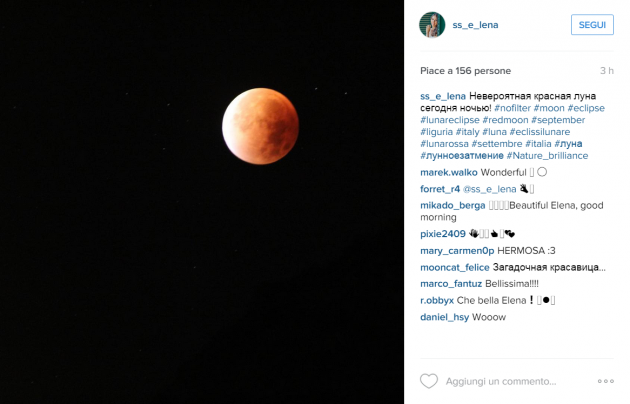Open the #lunareclipse hashtag
The width and height of the screenshot is (630, 404).
450,120
